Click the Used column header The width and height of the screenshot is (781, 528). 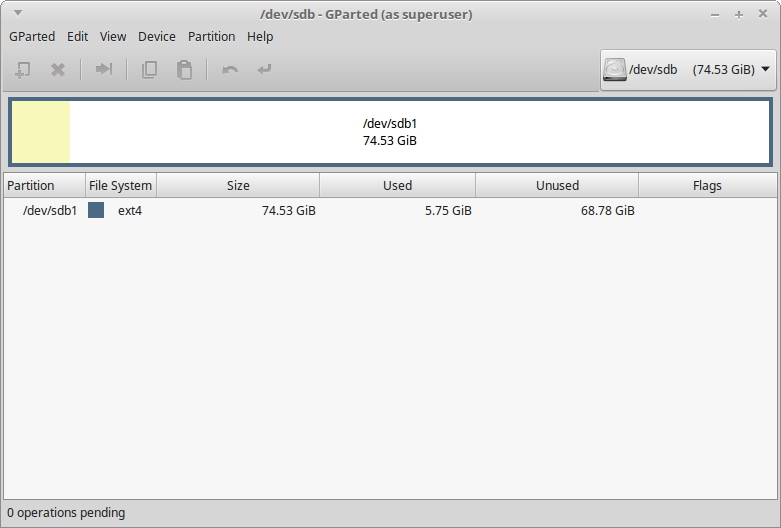(x=397, y=185)
